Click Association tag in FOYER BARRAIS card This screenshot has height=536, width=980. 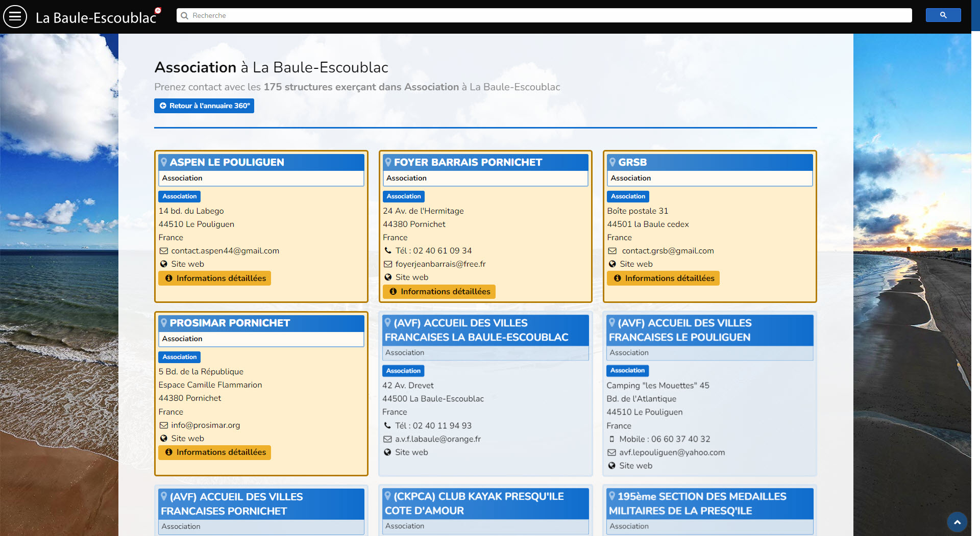pos(404,196)
